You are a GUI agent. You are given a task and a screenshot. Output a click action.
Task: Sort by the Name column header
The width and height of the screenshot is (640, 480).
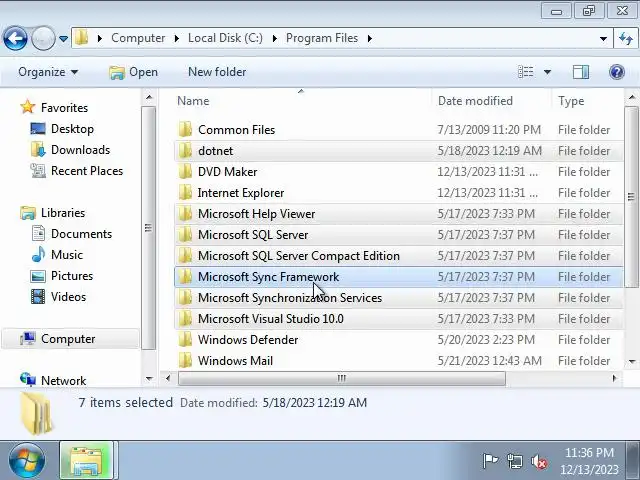point(193,101)
